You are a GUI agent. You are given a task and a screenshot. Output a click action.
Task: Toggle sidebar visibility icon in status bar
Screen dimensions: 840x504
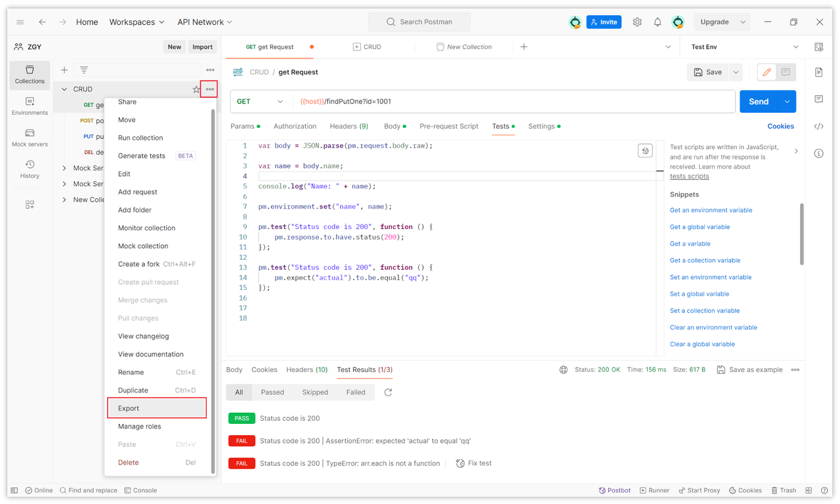tap(14, 490)
